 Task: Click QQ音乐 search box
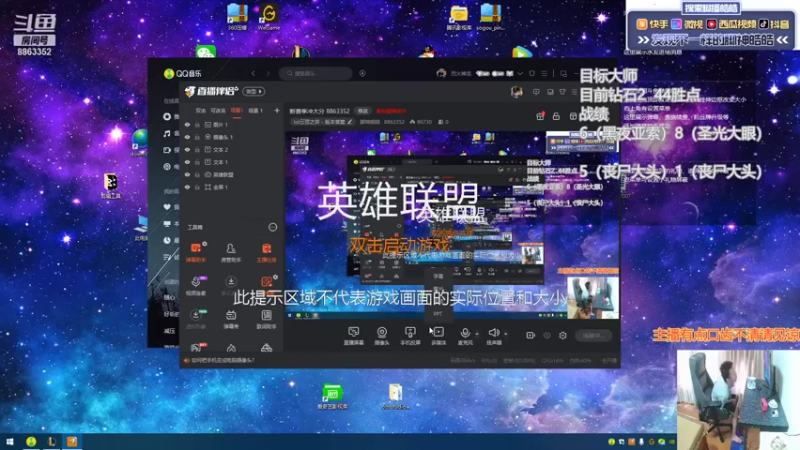pyautogui.click(x=315, y=73)
